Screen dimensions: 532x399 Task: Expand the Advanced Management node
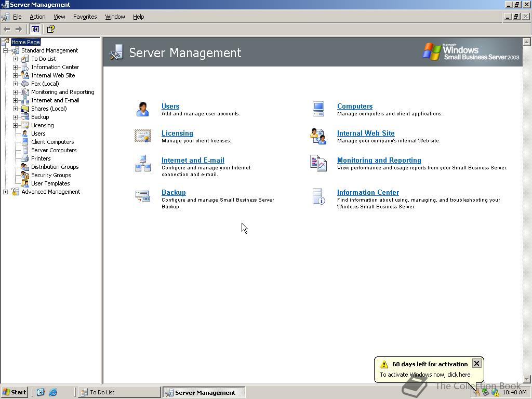5,192
